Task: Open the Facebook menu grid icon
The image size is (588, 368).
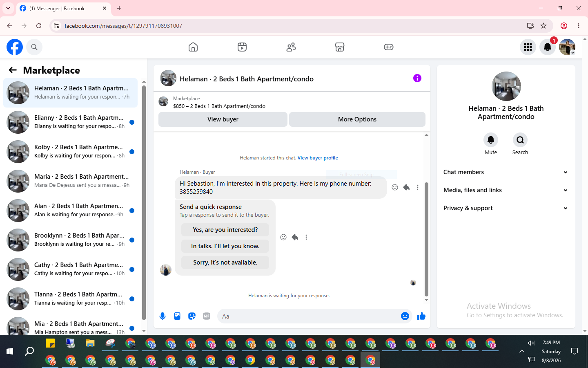Action: point(528,47)
